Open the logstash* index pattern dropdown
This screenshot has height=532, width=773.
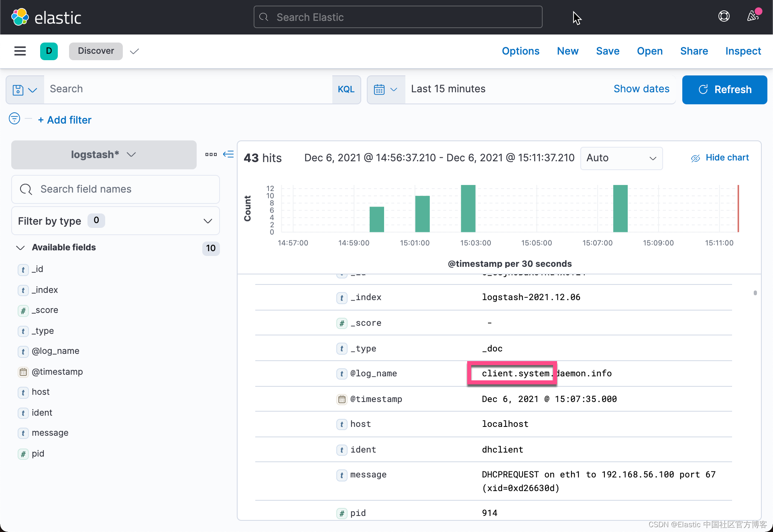coord(104,155)
